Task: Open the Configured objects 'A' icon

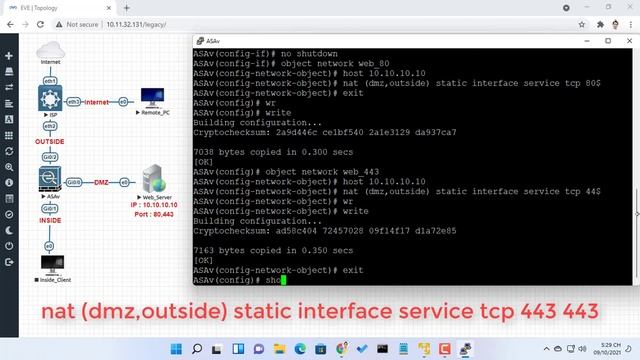Action: 9,119
